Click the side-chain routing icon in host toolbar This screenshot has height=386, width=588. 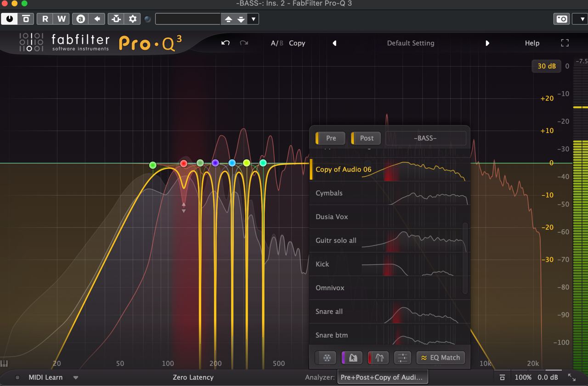pos(116,19)
